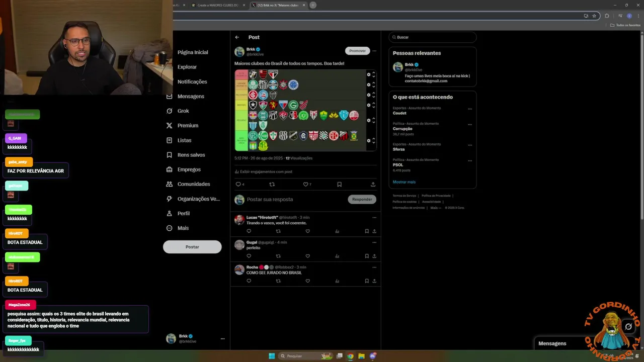This screenshot has width=644, height=362.
Task: Open Discord from the taskbar
Action: [373, 356]
